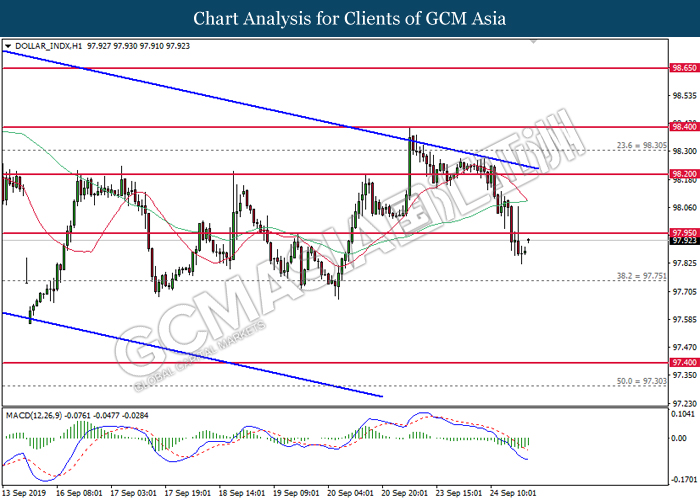Click the Fibonacci label 38.2 = 97.751

pos(642,276)
